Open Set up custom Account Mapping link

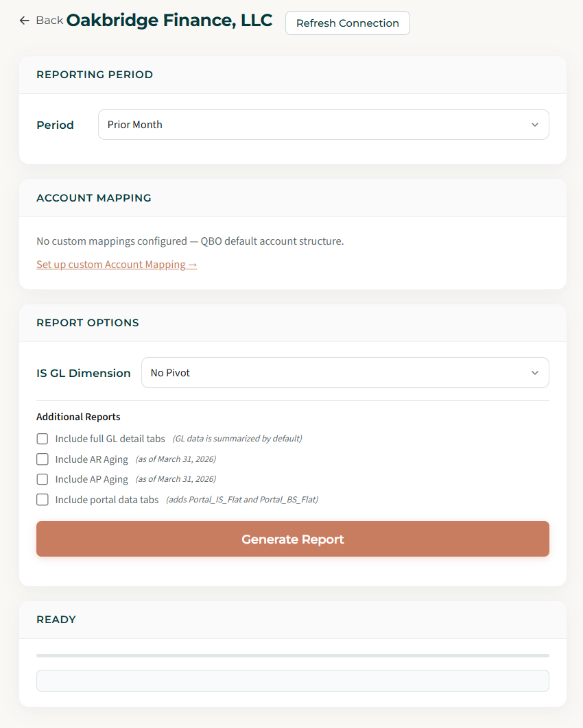coord(117,265)
